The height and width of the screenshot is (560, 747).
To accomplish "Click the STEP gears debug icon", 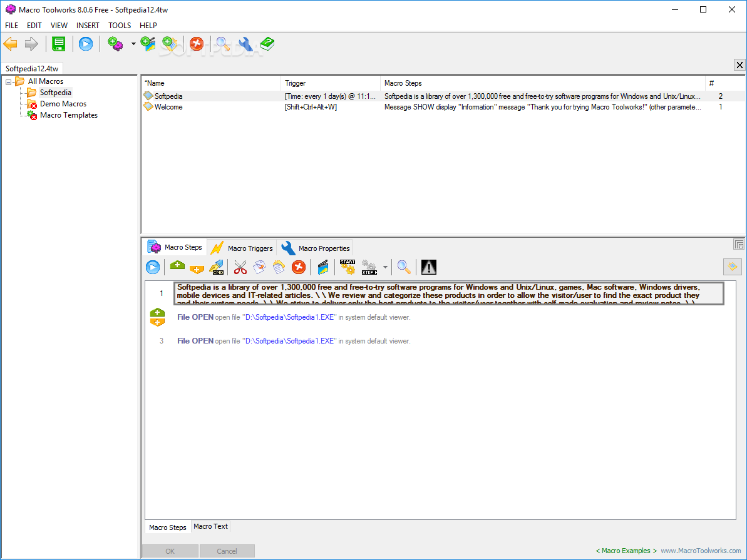I will click(369, 267).
